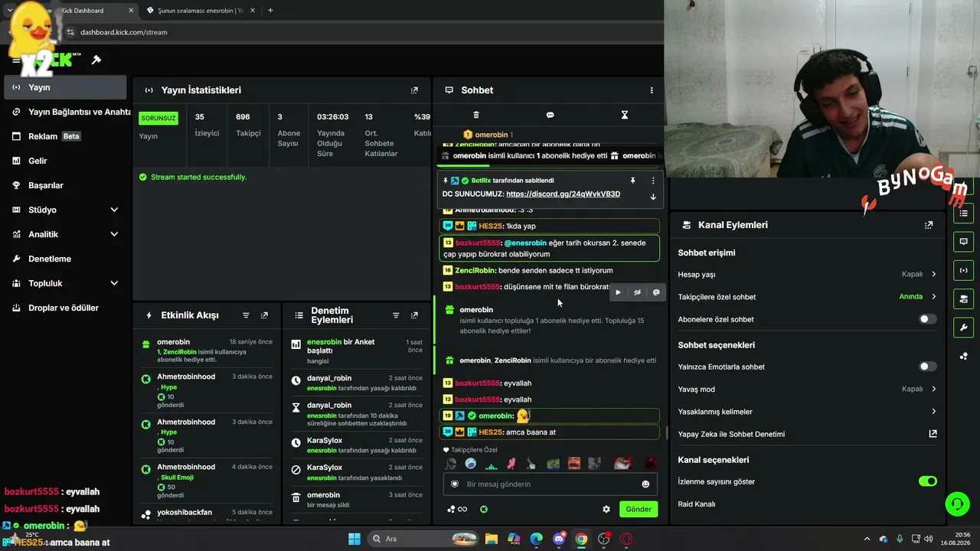Viewport: 980px width, 551px height.
Task: Open chat settings gear icon
Action: click(606, 509)
